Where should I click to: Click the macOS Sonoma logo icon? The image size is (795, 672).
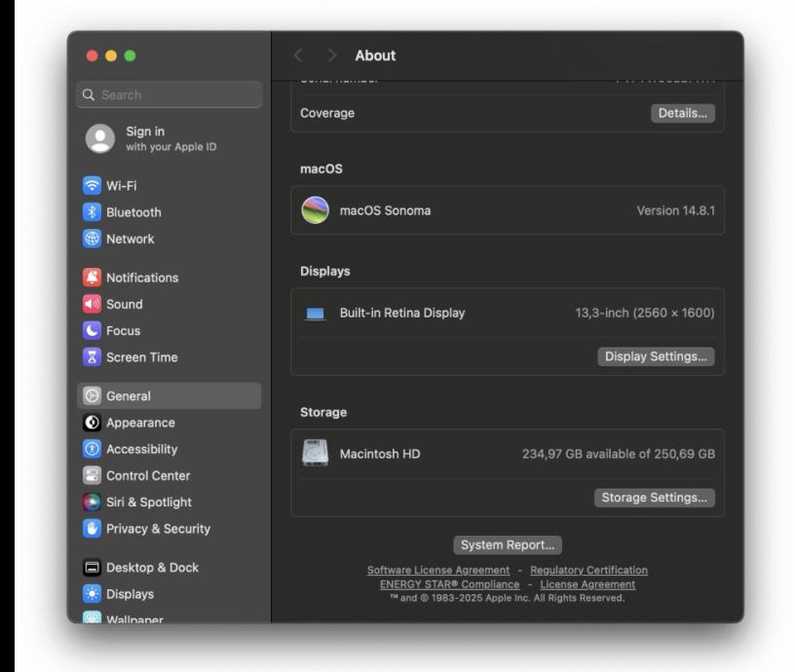pyautogui.click(x=315, y=210)
